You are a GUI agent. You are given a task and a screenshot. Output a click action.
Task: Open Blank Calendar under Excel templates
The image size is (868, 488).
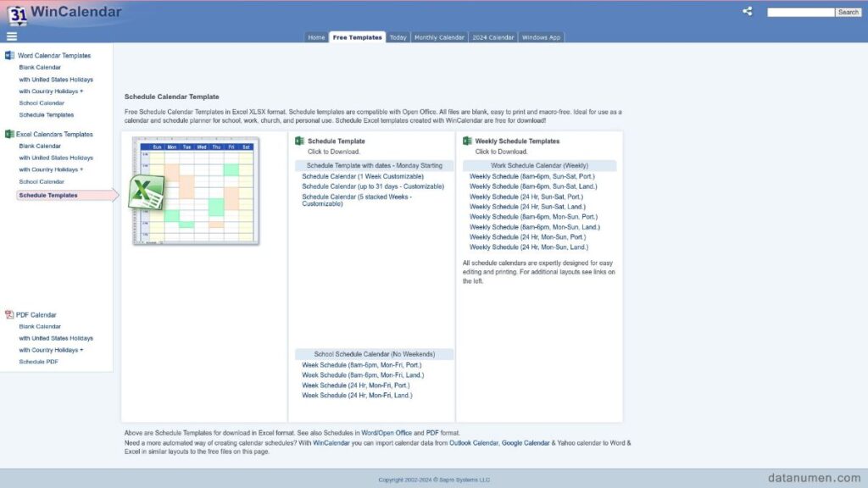pos(40,146)
